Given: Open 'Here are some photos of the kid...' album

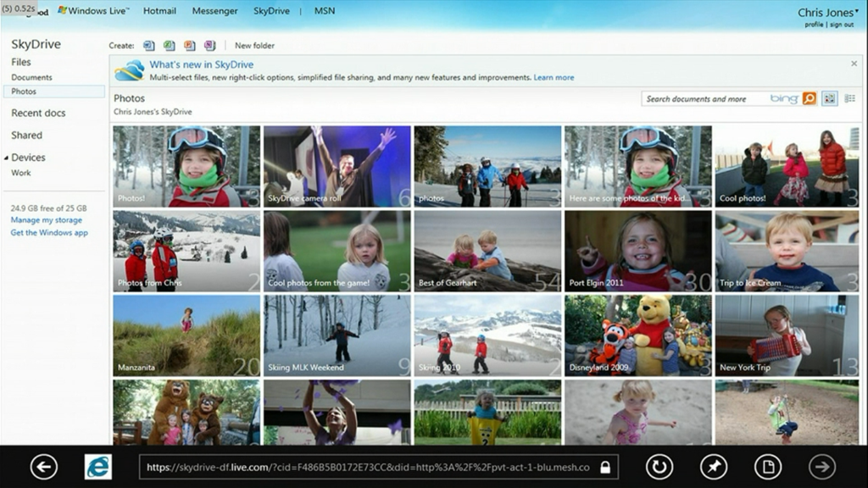Looking at the screenshot, I should click(638, 167).
